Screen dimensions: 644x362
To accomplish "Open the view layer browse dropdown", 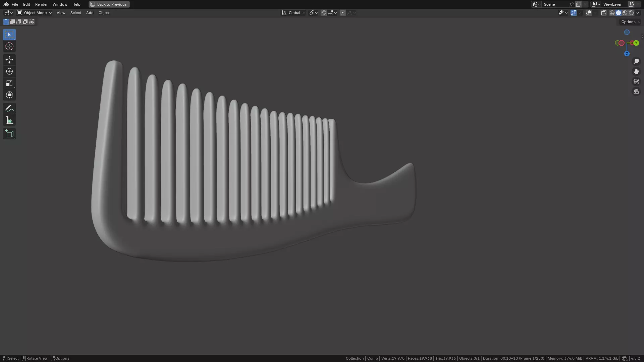I will point(596,4).
